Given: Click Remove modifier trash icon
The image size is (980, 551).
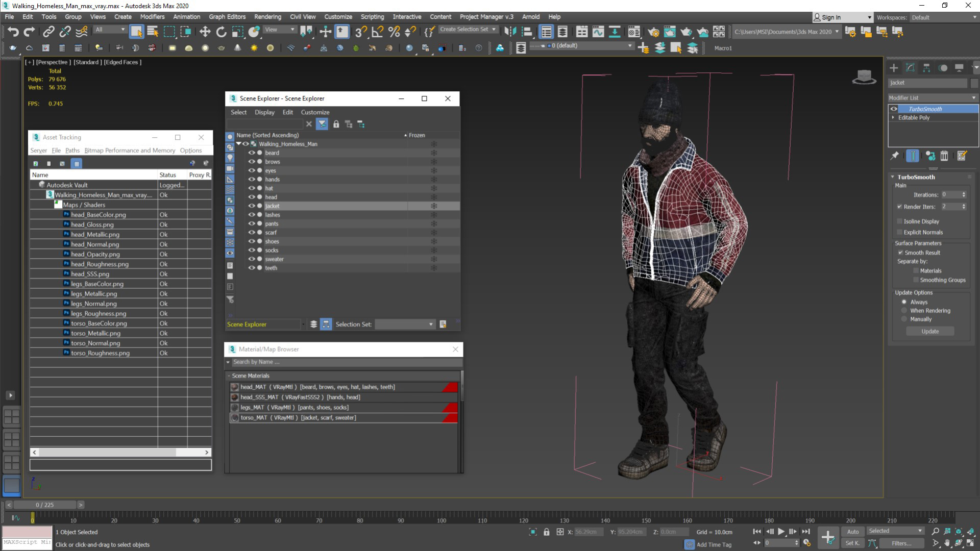Looking at the screenshot, I should coord(944,156).
